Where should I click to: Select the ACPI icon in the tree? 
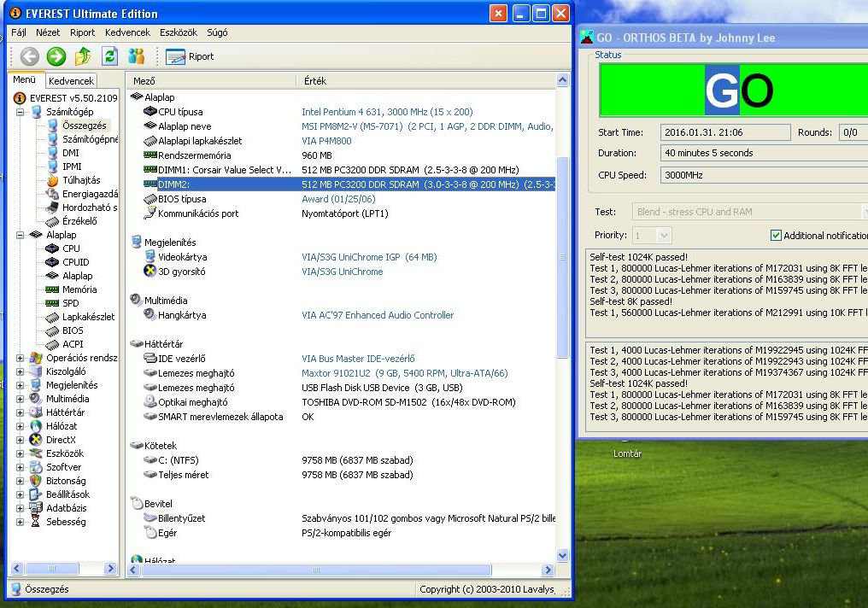click(x=53, y=344)
